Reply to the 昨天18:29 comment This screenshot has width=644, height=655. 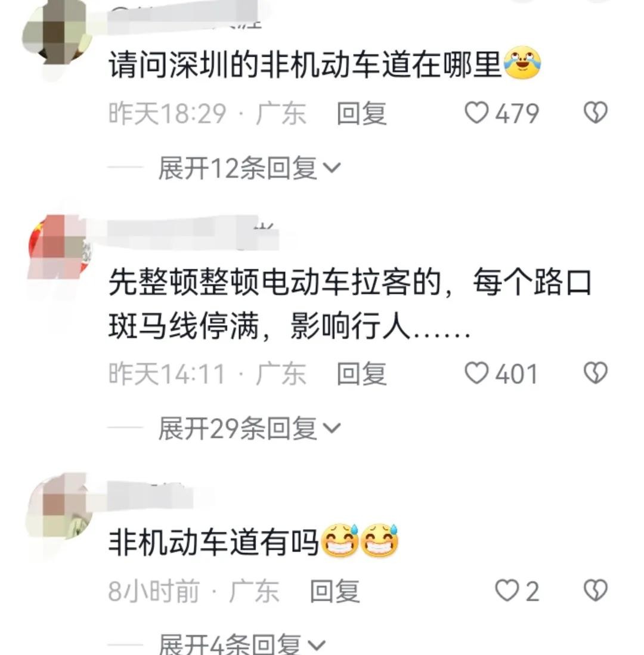[362, 113]
